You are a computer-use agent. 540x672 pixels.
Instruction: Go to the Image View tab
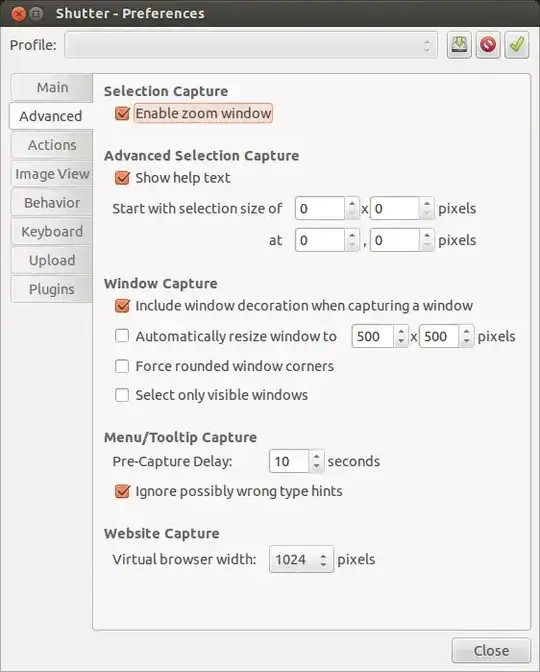[52, 174]
